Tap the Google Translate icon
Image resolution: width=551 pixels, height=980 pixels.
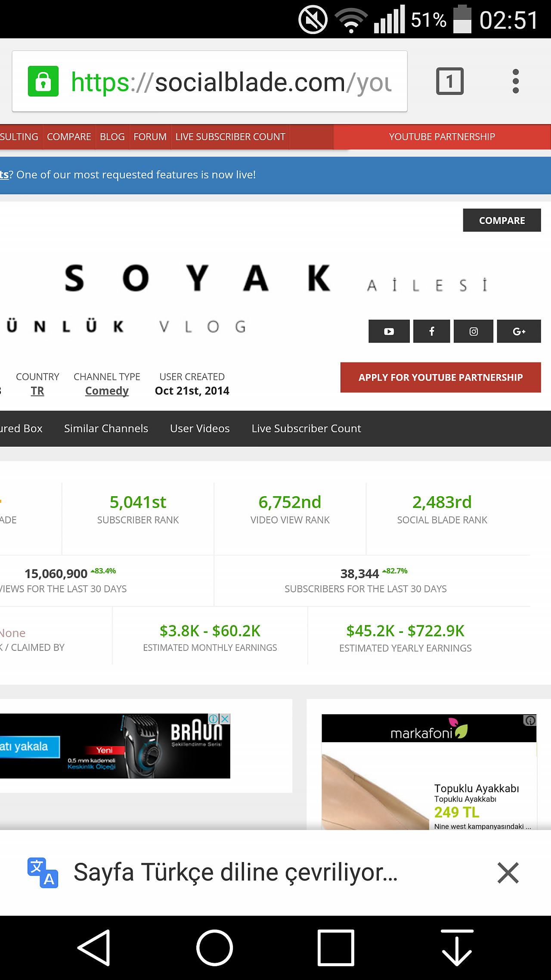(43, 873)
